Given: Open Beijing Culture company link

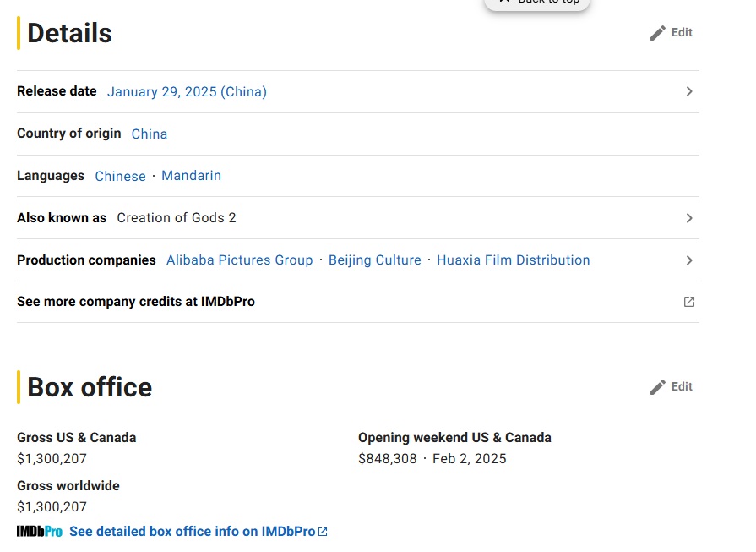Looking at the screenshot, I should (375, 260).
